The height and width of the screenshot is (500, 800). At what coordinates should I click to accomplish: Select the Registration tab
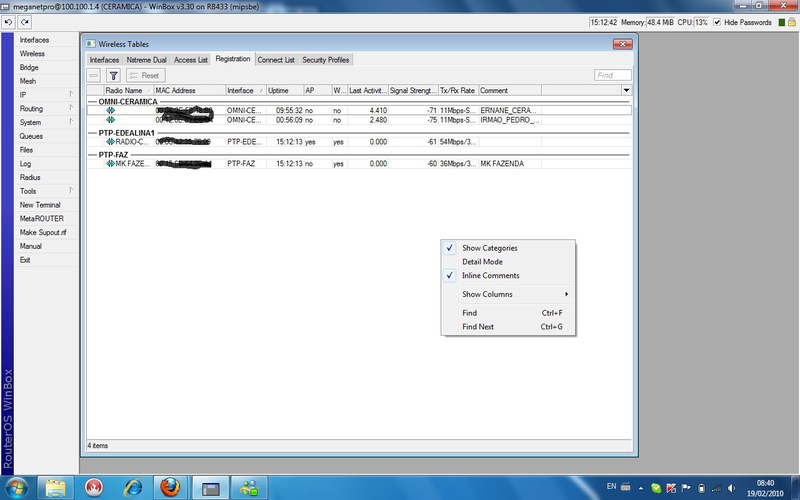point(233,59)
